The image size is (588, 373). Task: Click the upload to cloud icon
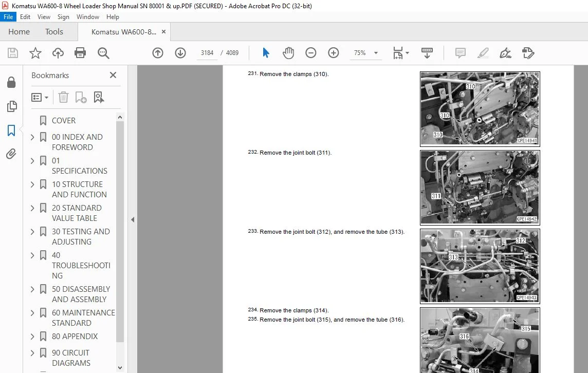(x=58, y=53)
